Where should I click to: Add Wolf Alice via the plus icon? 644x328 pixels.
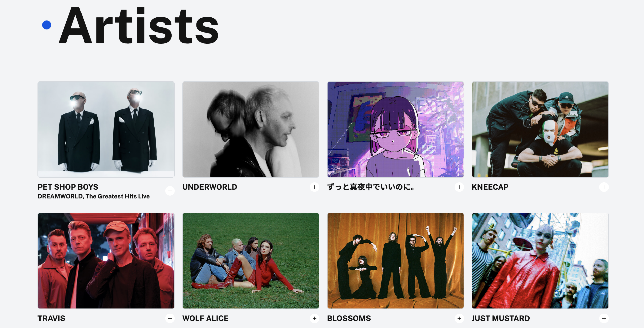click(314, 318)
